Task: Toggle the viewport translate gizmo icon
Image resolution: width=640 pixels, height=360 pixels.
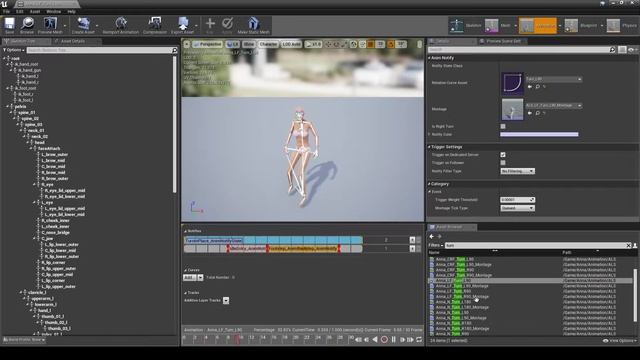Action: 328,44
